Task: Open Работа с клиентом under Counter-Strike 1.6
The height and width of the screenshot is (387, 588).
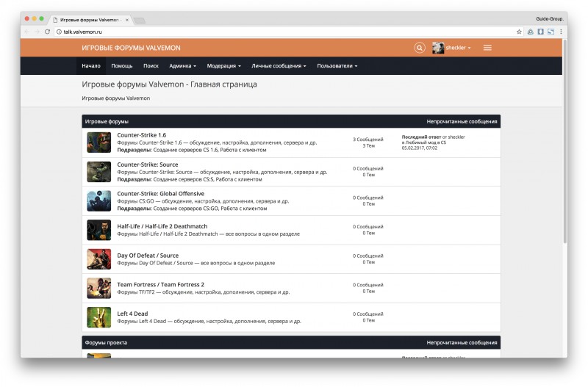Action: (243, 150)
